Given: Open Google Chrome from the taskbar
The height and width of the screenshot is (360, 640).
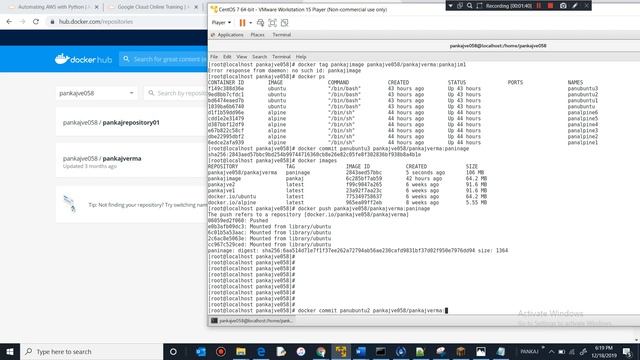Looking at the screenshot, I should [321, 351].
